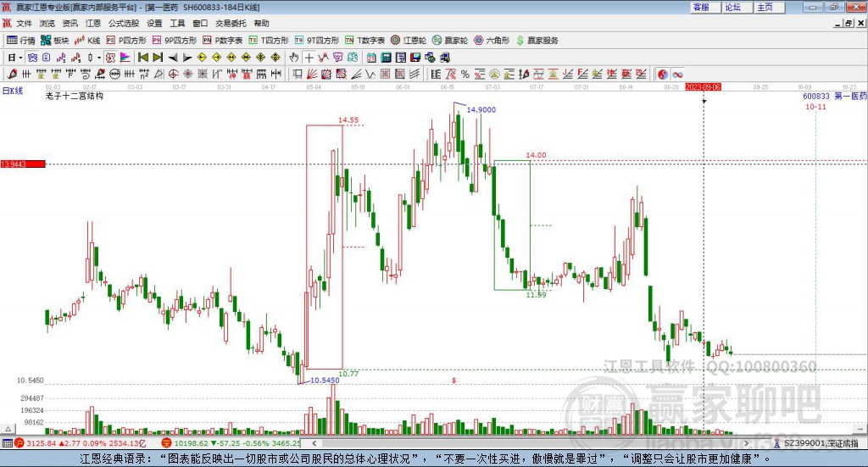Open the P数字表 tool
The height and width of the screenshot is (467, 868).
[x=223, y=41]
